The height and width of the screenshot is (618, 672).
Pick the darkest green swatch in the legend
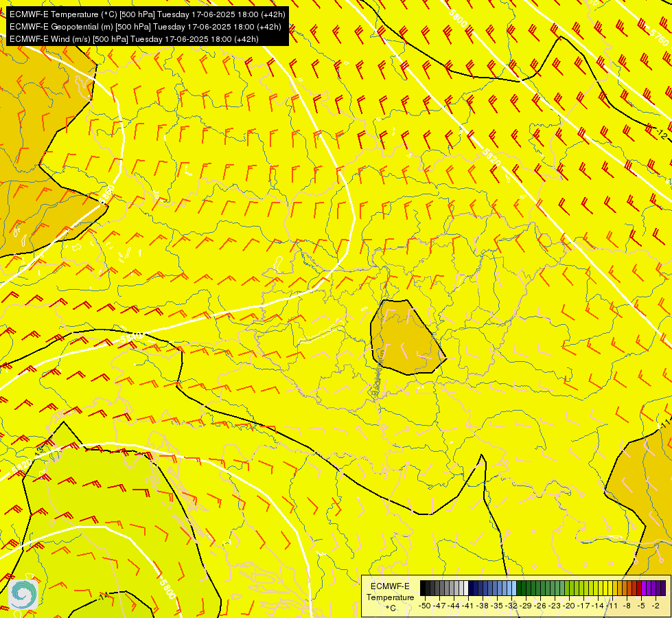[x=519, y=588]
